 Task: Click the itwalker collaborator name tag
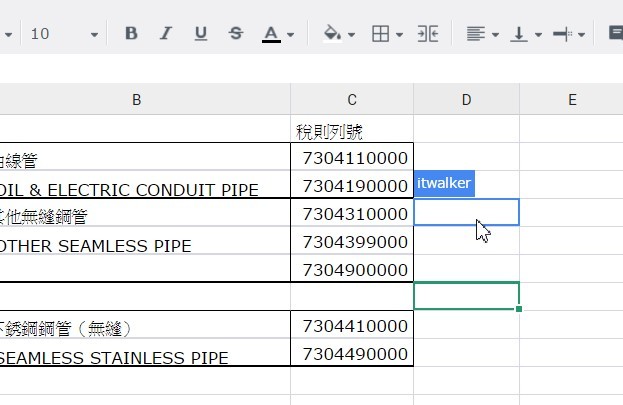point(444,183)
